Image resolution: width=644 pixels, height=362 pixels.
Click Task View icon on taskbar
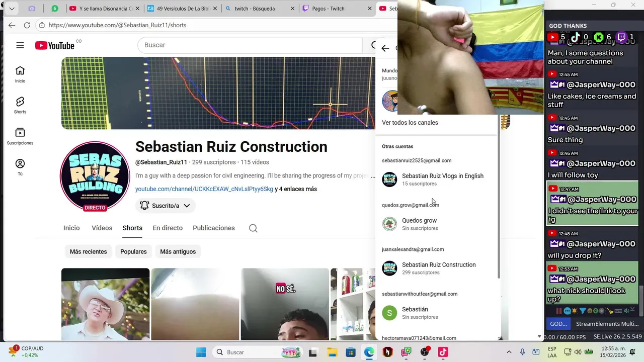(312, 352)
